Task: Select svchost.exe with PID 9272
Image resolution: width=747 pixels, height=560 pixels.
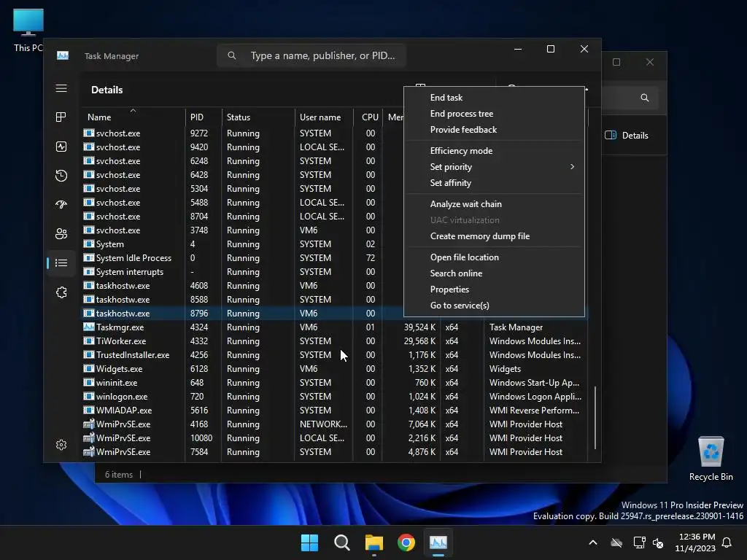Action: pos(243,133)
